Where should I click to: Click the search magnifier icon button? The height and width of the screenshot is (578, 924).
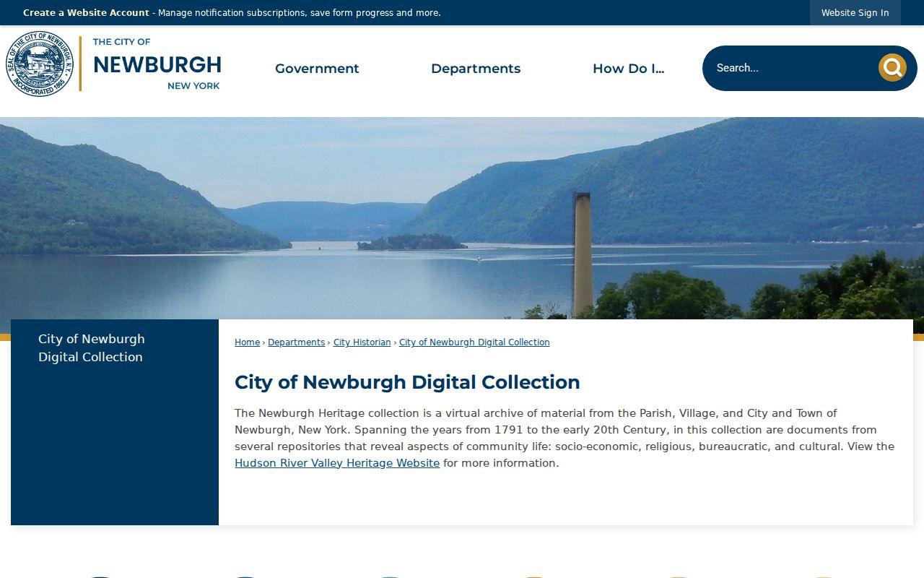click(x=892, y=68)
